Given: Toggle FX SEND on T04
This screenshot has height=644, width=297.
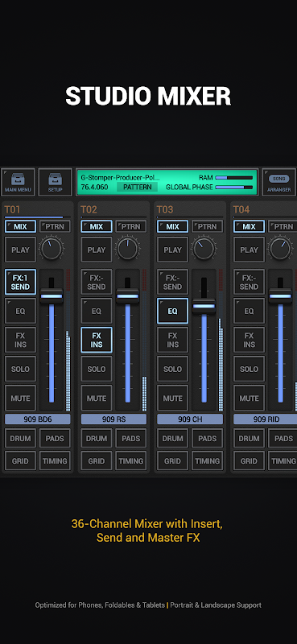Looking at the screenshot, I should 249,283.
